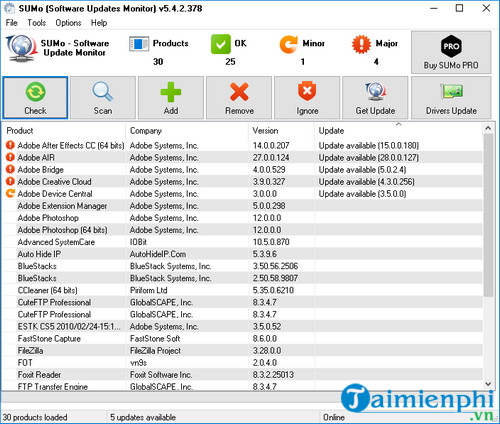Select the Adobe Creative Cloud row

pyautogui.click(x=243, y=182)
